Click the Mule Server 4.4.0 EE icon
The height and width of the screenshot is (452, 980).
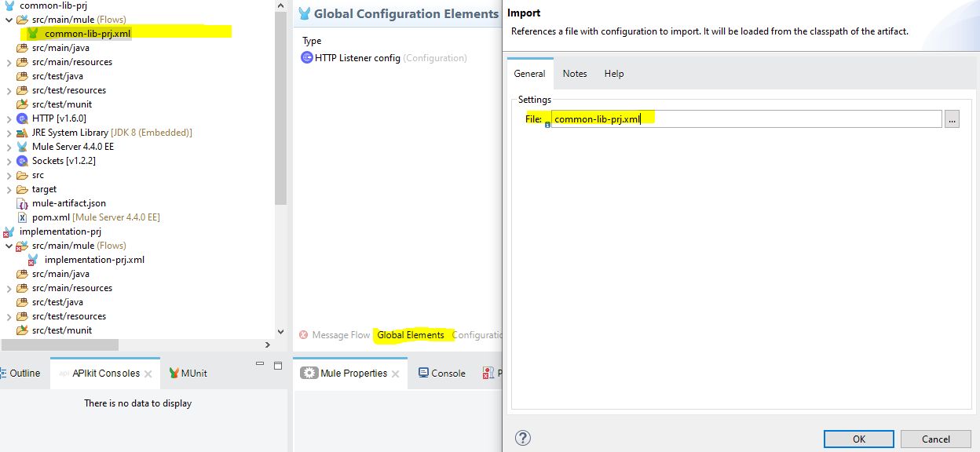pos(22,147)
